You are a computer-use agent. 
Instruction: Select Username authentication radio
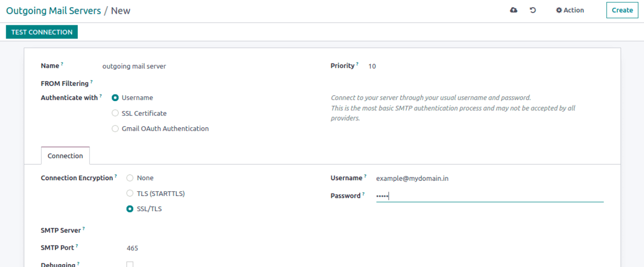tap(115, 98)
